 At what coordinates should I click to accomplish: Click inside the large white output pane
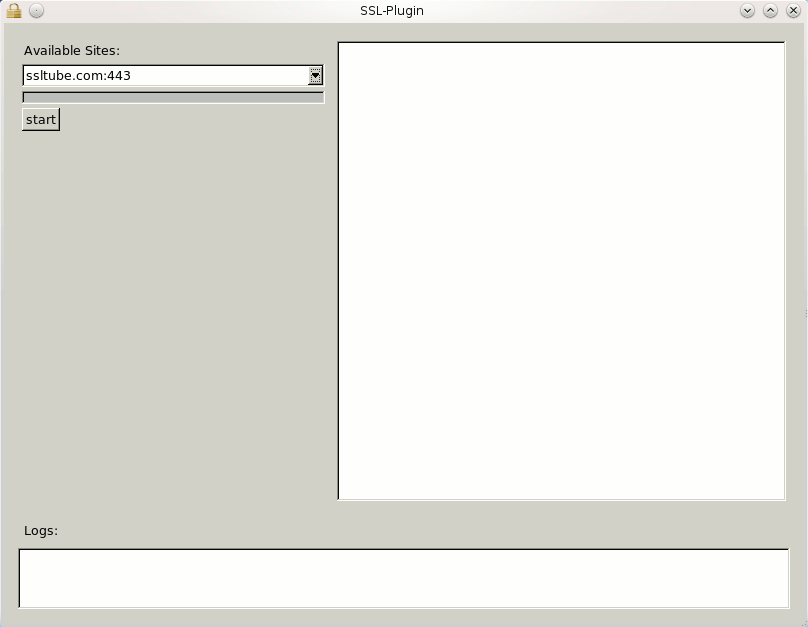[561, 270]
